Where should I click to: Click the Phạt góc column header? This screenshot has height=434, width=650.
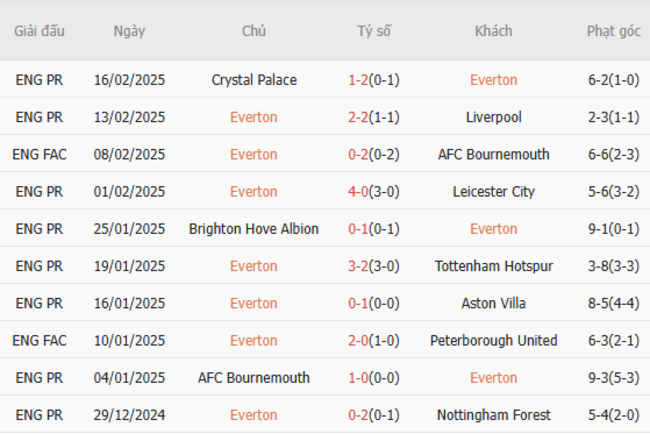pos(613,31)
